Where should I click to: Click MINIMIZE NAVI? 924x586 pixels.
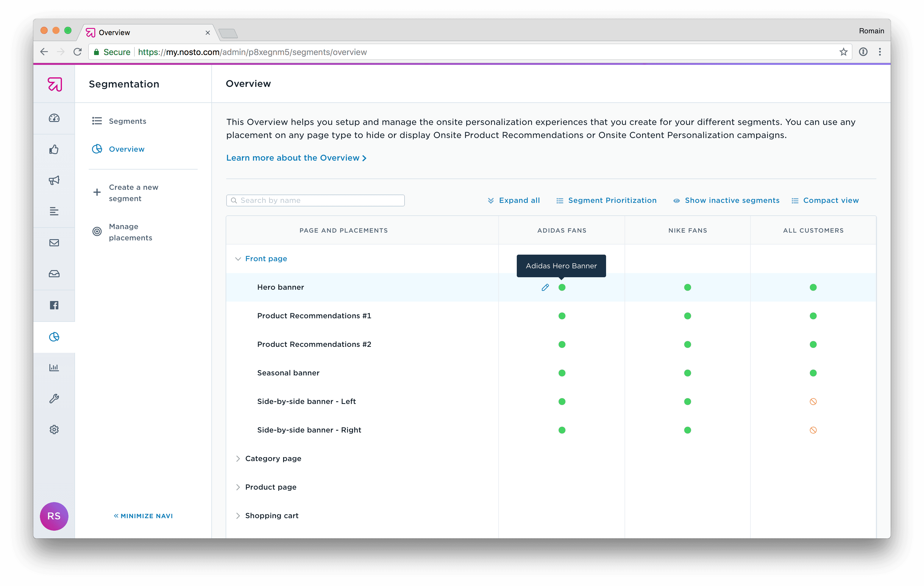tap(143, 516)
